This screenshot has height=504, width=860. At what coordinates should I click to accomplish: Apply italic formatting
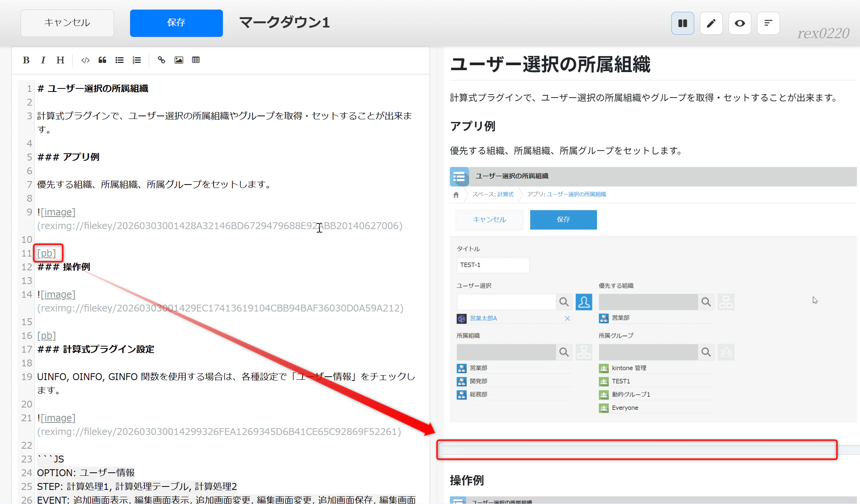coord(43,60)
